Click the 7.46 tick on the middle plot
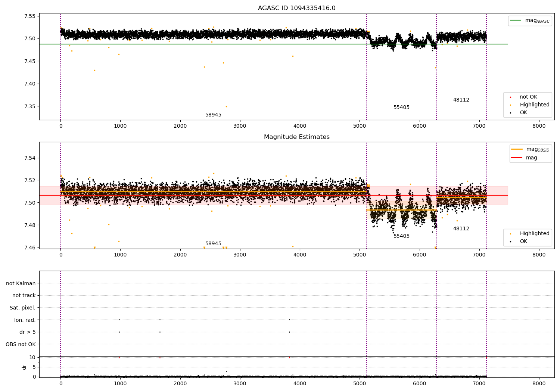The image size is (560, 392). pos(30,248)
